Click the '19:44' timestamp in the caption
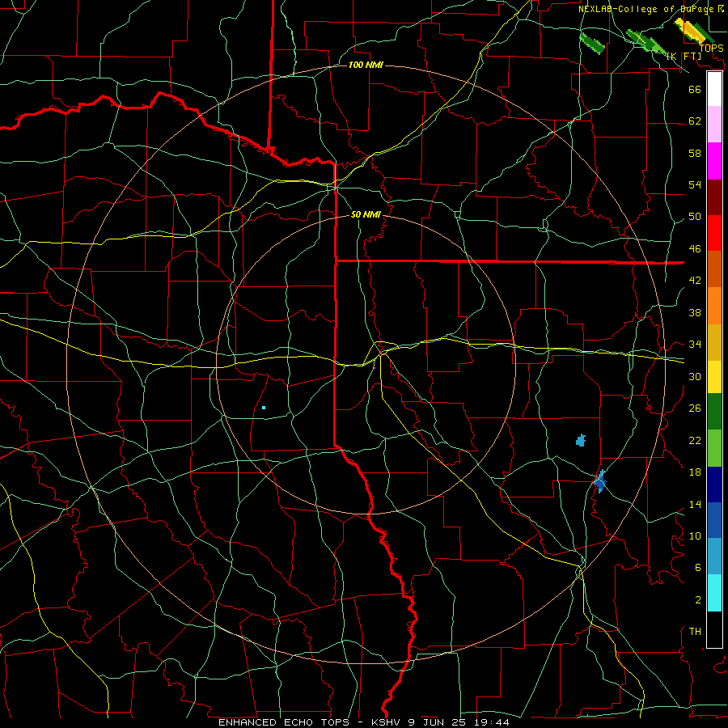 coord(492,722)
